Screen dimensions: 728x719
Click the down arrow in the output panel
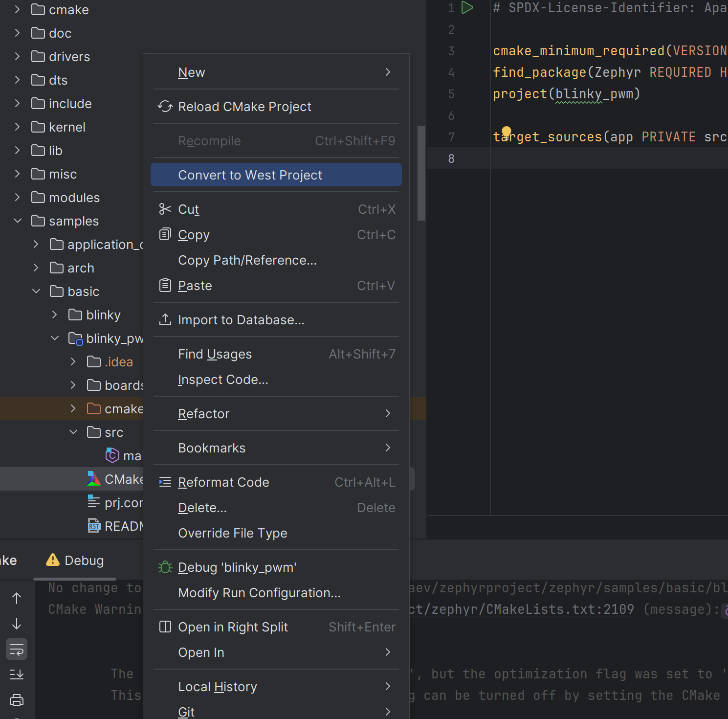point(17,624)
